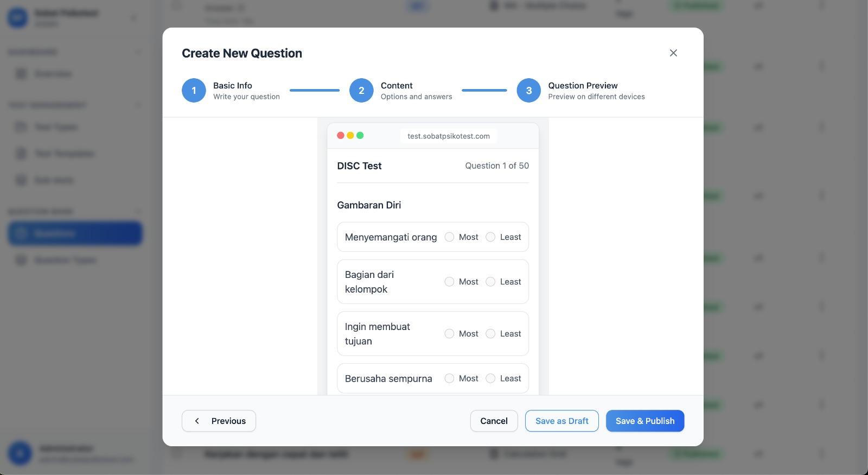Mark Berusaha sempurna as Most
Screen dimensions: 868x475
pos(449,378)
